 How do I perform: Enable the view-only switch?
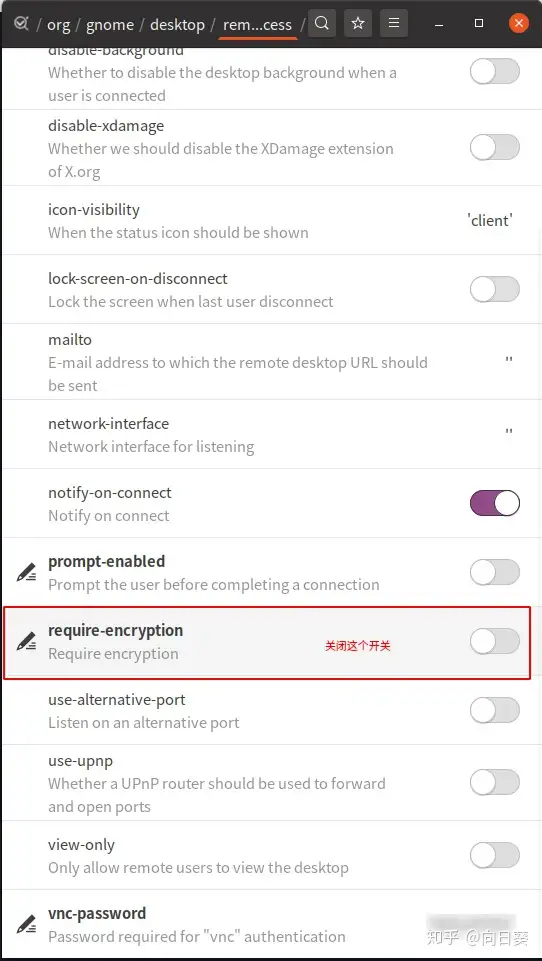pos(495,855)
